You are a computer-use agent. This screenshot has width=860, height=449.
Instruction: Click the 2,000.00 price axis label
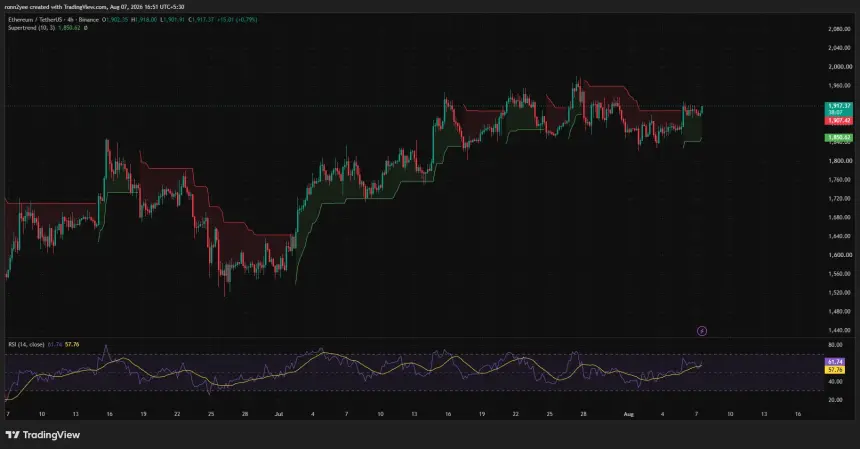839,67
